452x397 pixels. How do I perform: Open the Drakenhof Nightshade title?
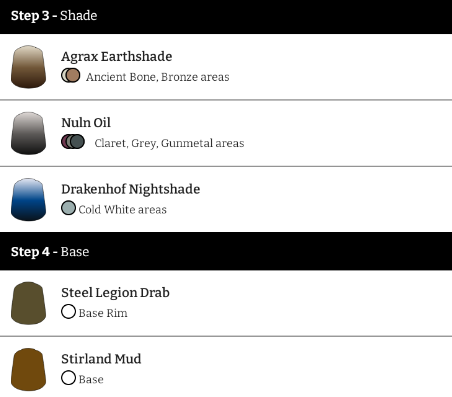click(x=131, y=189)
